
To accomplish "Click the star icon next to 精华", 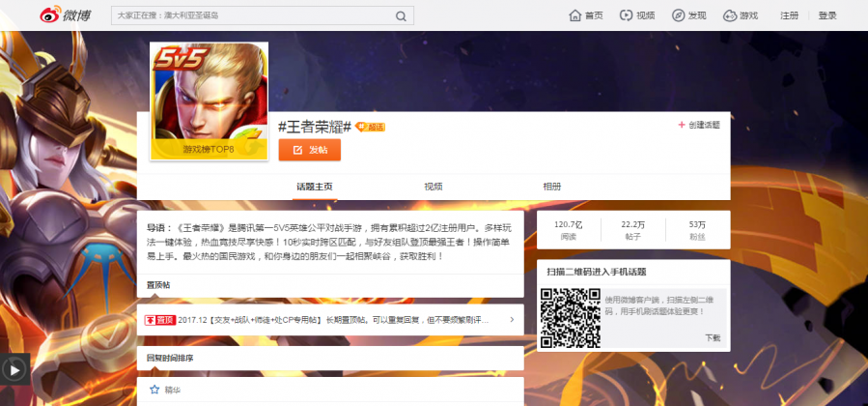I will [154, 390].
